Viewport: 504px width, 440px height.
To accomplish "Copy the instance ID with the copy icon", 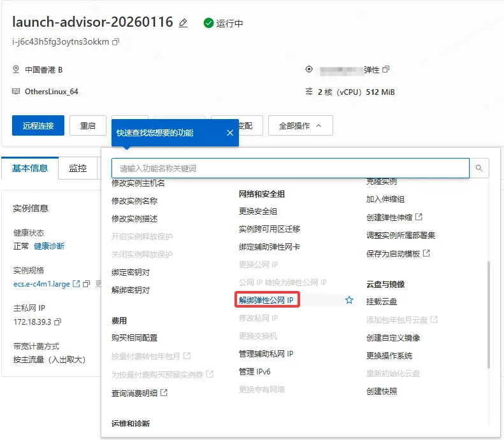I will pos(115,42).
